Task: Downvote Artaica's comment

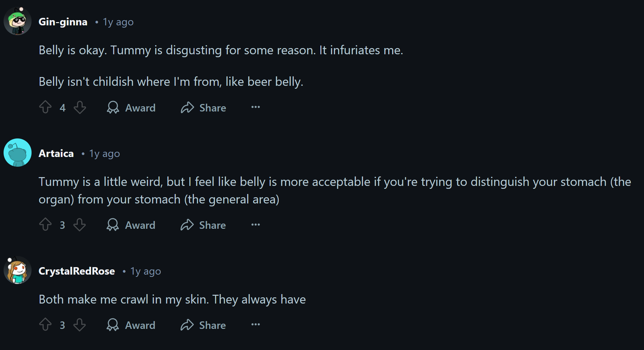Action: 80,225
